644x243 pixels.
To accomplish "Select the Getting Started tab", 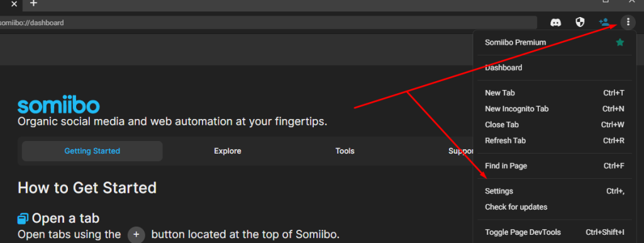I will click(92, 151).
